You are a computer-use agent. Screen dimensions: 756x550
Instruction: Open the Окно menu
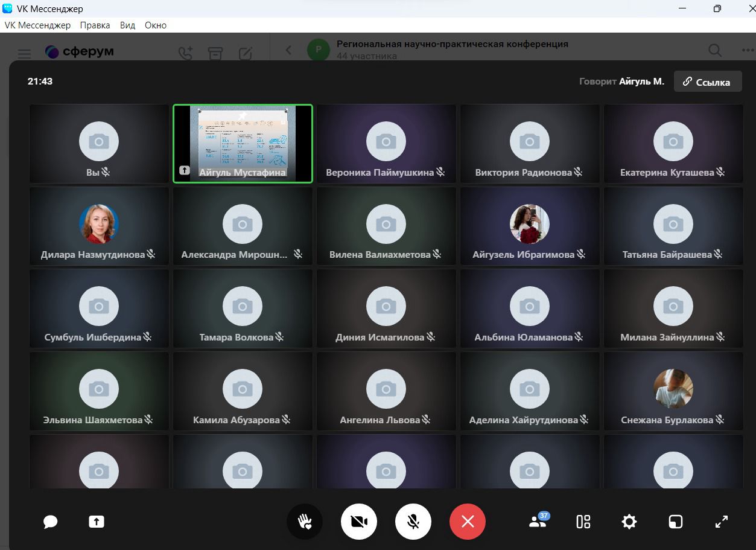pyautogui.click(x=156, y=25)
